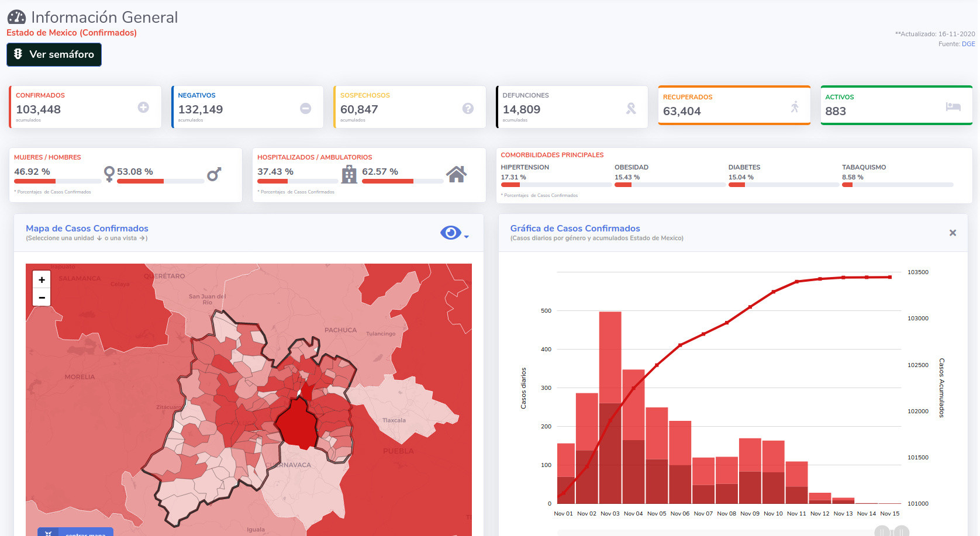The height and width of the screenshot is (536, 980).
Task: Click the Nov 08 x-axis label
Action: tap(726, 514)
